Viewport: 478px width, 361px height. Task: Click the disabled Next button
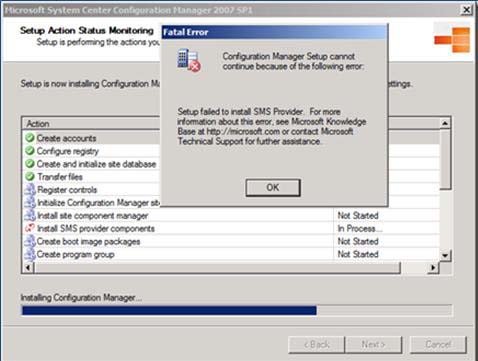[x=374, y=344]
